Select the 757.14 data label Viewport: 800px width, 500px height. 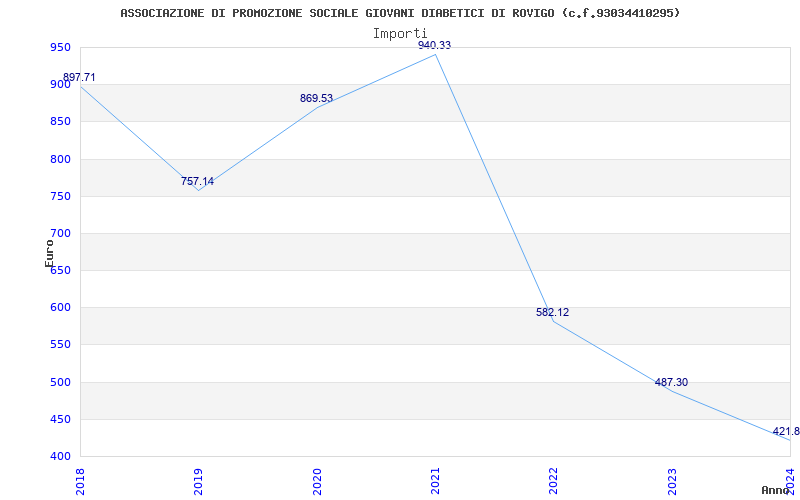click(197, 181)
